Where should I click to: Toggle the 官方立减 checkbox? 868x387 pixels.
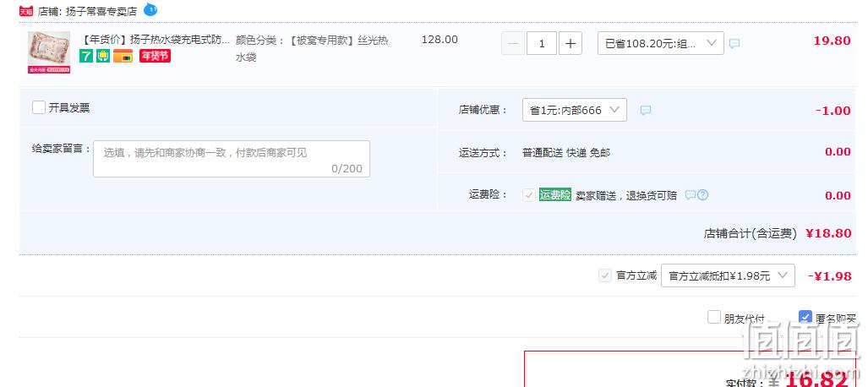pyautogui.click(x=604, y=275)
